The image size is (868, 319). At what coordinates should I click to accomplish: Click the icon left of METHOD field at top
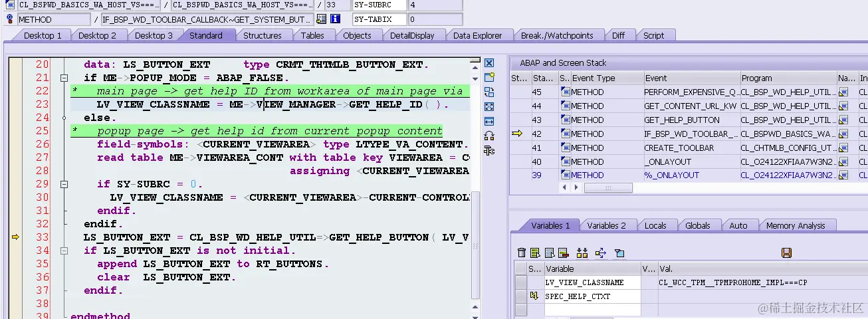click(x=10, y=19)
